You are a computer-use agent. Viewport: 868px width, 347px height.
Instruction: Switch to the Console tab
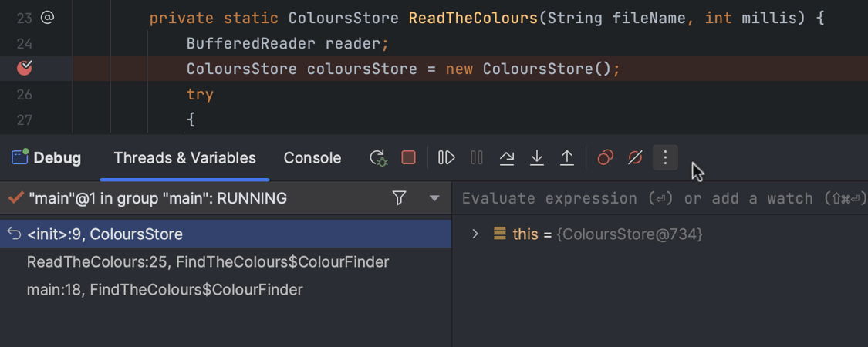312,158
